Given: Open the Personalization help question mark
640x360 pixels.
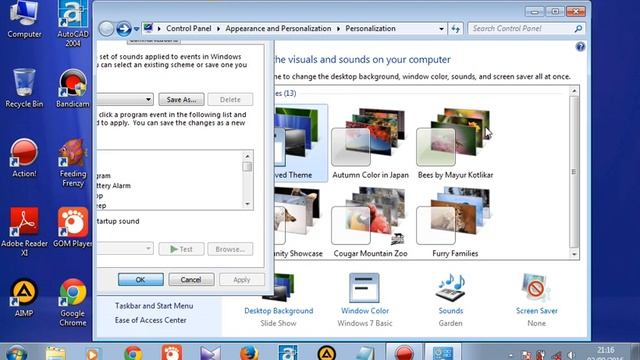Looking at the screenshot, I should point(580,47).
